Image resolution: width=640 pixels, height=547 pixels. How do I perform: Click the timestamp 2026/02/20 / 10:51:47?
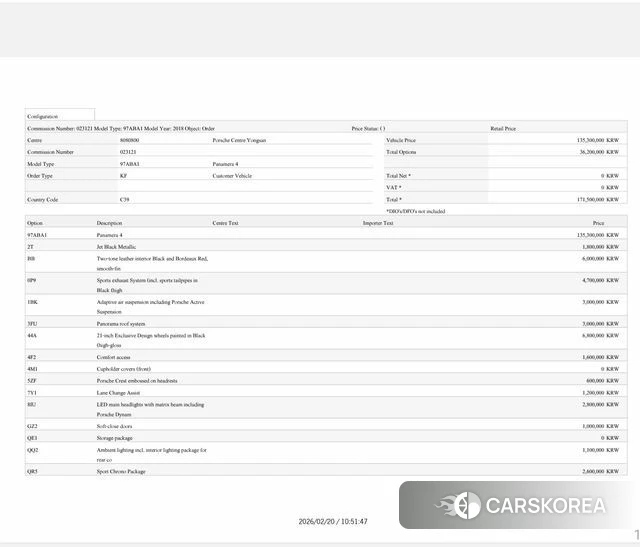(333, 521)
